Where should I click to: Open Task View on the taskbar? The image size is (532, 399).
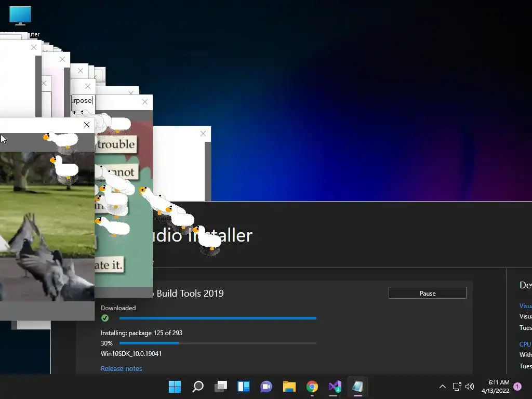click(x=220, y=387)
